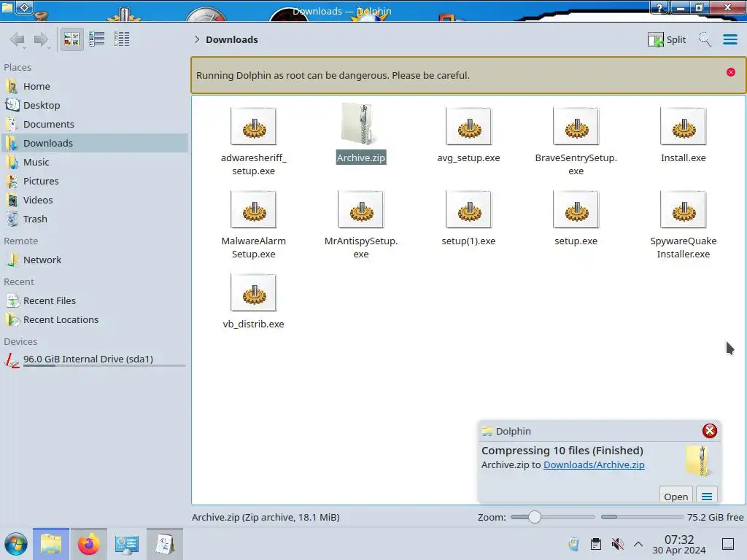Dismiss the root warning message
Viewport: 747px width, 560px height.
pos(731,72)
